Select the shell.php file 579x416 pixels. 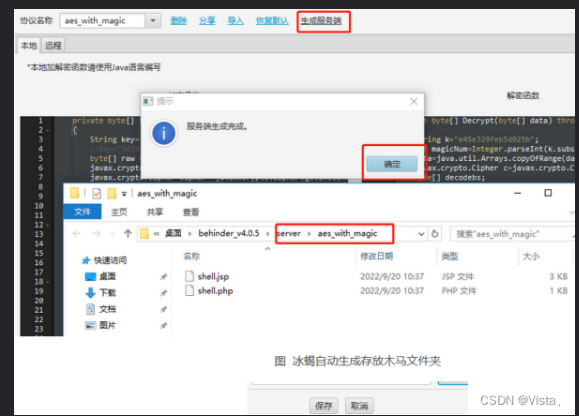(215, 291)
